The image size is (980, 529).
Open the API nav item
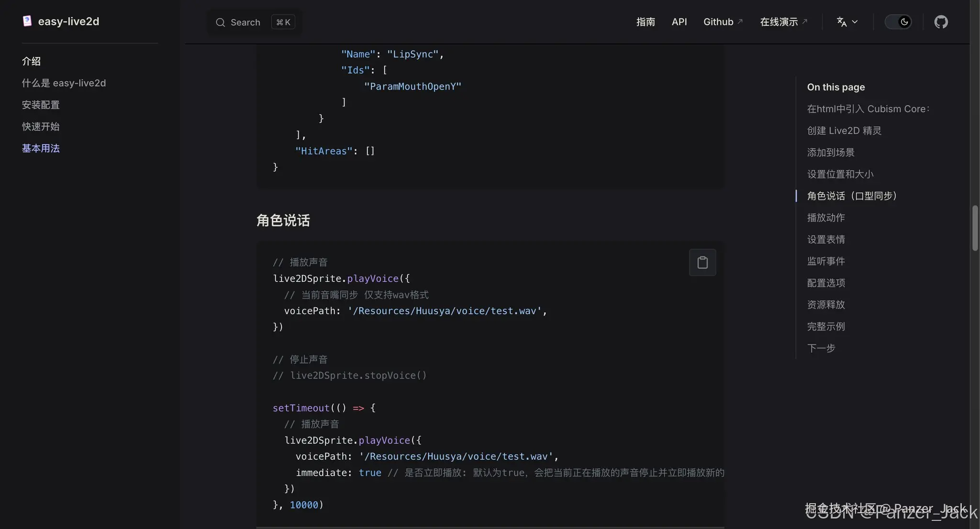pyautogui.click(x=679, y=22)
